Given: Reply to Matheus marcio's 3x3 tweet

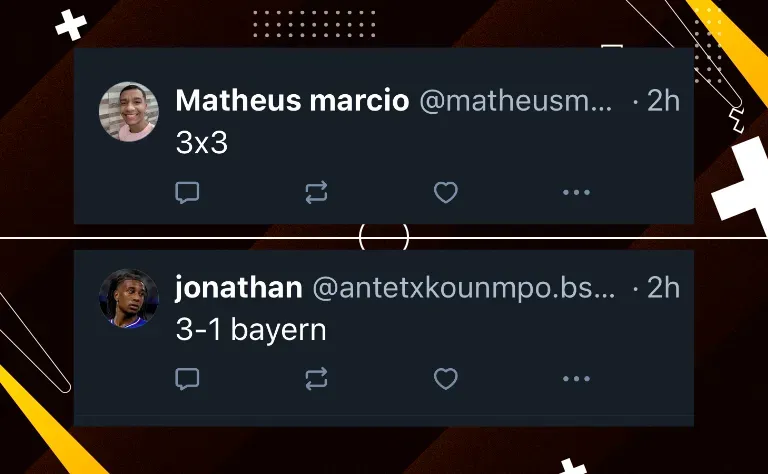Looking at the screenshot, I should (187, 192).
